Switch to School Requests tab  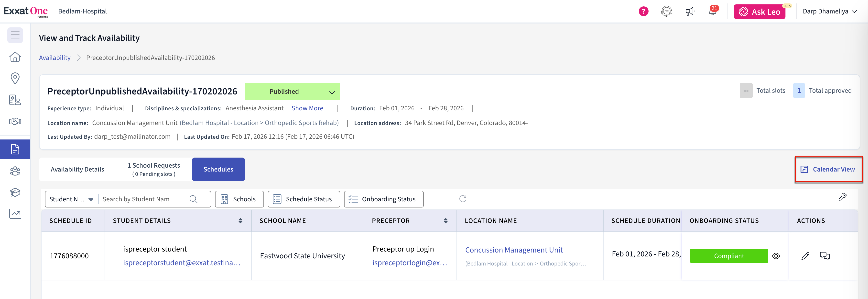point(154,169)
